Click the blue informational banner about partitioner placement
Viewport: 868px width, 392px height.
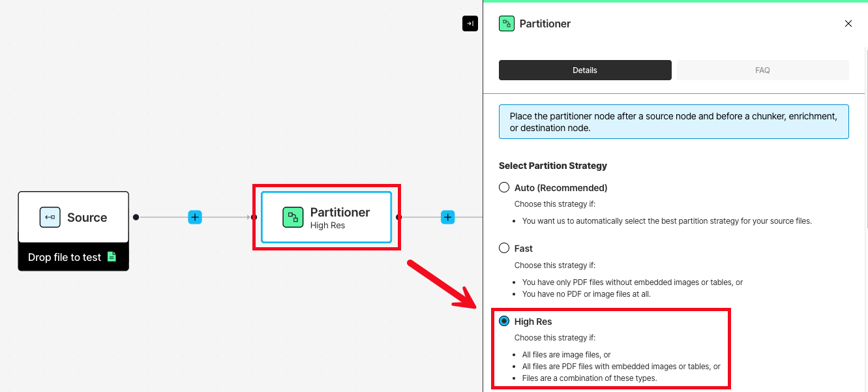click(674, 121)
